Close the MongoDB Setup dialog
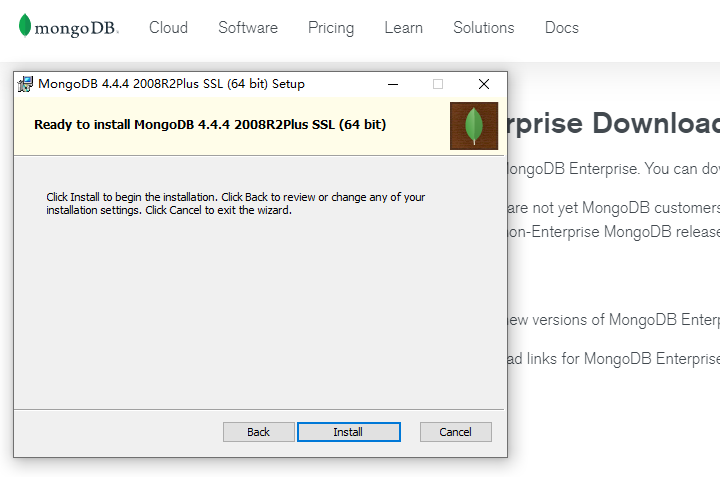 pyautogui.click(x=484, y=84)
